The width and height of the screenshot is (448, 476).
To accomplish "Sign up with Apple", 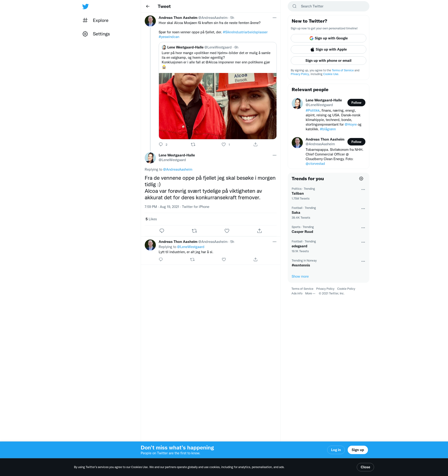I will tap(328, 49).
